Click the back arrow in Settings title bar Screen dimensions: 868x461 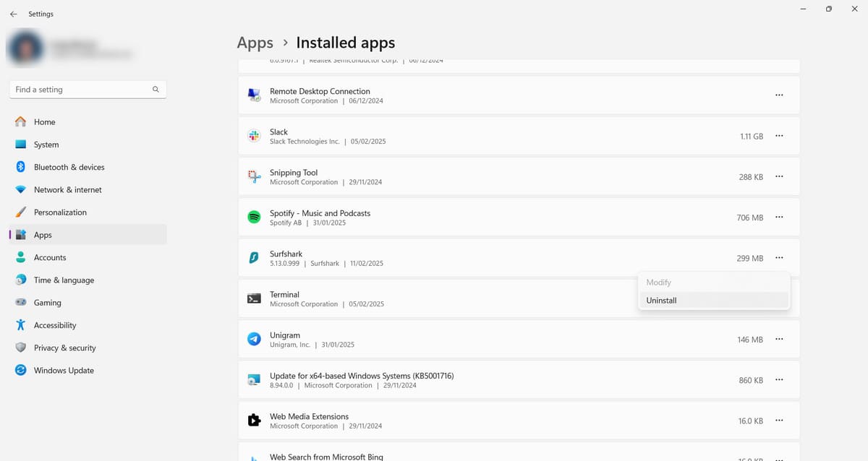(13, 14)
